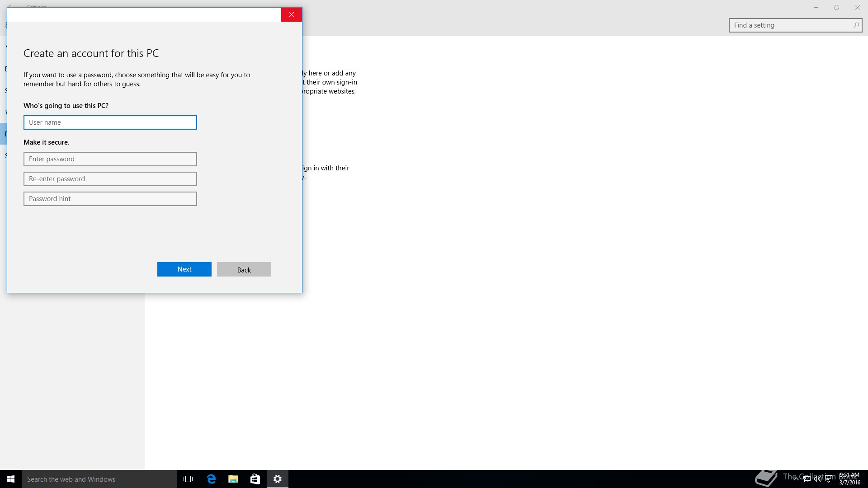Open the volume speaker tray icon
Image resolution: width=868 pixels, height=488 pixels.
tap(817, 479)
